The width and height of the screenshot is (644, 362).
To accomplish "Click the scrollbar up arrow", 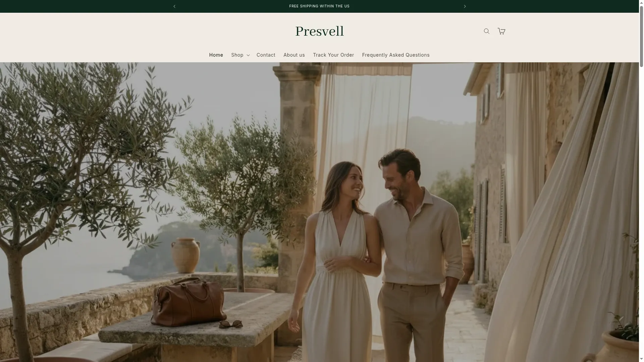I will [641, 2].
